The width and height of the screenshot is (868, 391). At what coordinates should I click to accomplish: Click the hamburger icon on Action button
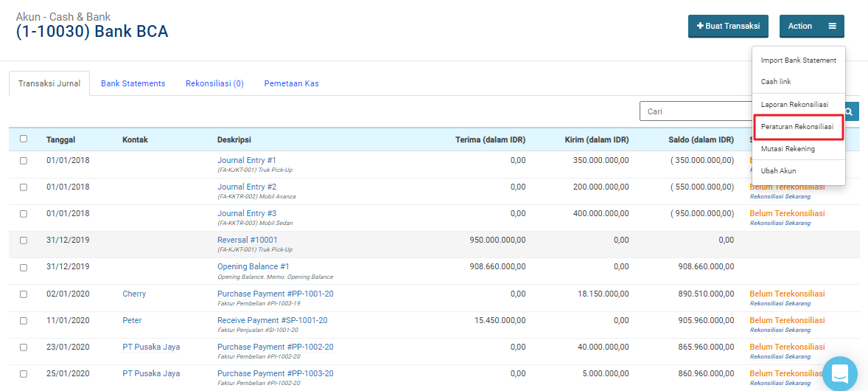pos(832,26)
